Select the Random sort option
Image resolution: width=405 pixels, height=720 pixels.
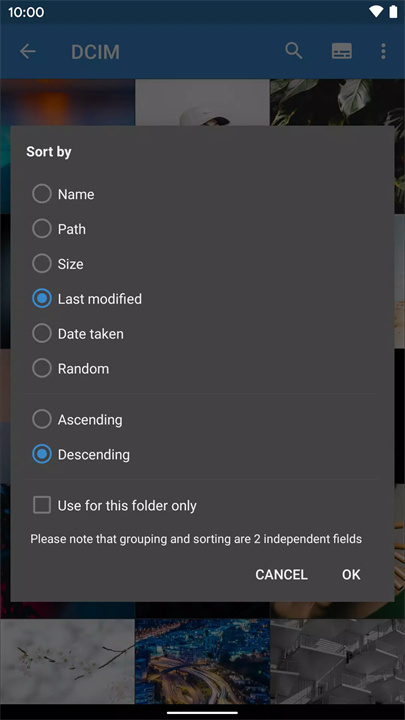[71, 369]
